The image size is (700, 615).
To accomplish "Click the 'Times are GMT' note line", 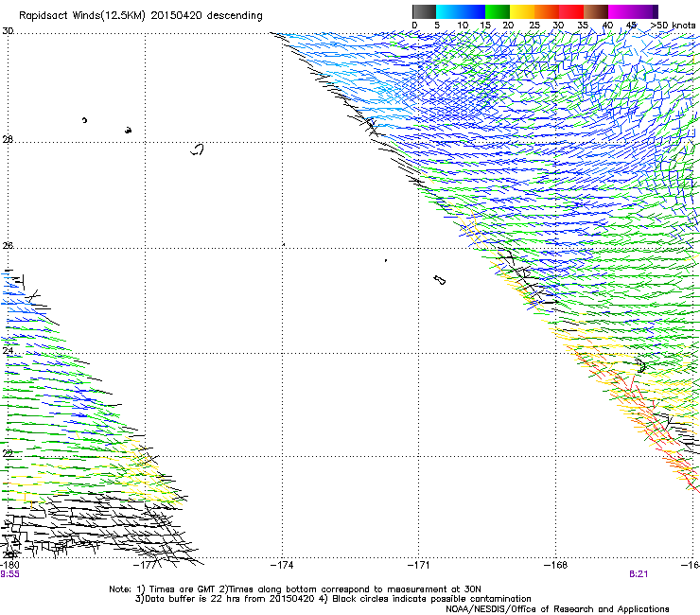I will 295,589.
